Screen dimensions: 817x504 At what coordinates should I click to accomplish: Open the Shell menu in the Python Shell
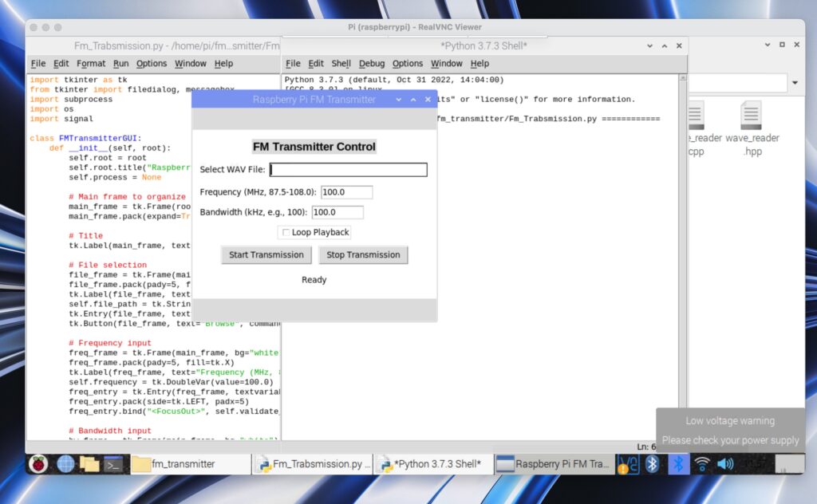(341, 63)
